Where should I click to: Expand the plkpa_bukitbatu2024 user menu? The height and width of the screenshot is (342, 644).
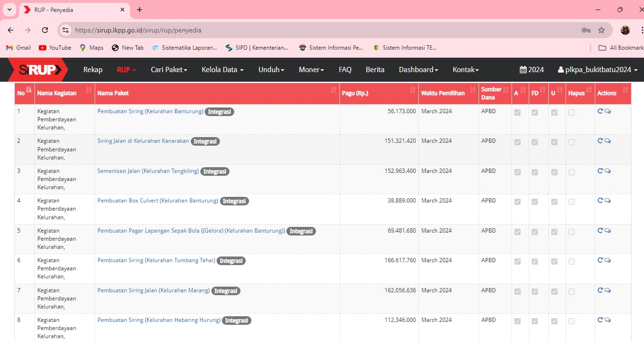(x=598, y=70)
